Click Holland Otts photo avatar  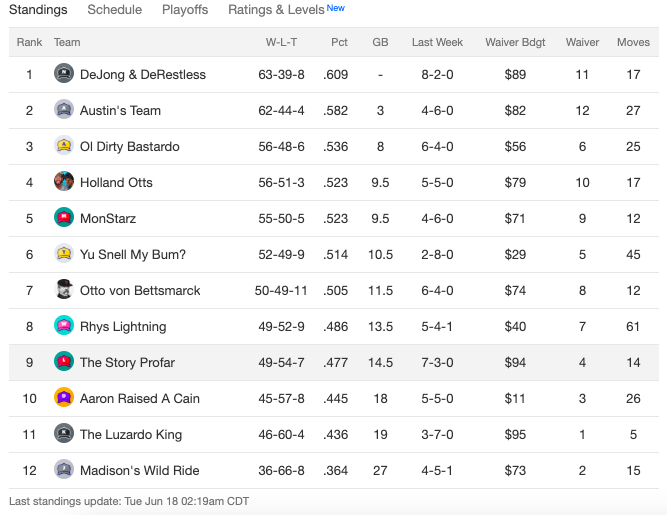64,181
